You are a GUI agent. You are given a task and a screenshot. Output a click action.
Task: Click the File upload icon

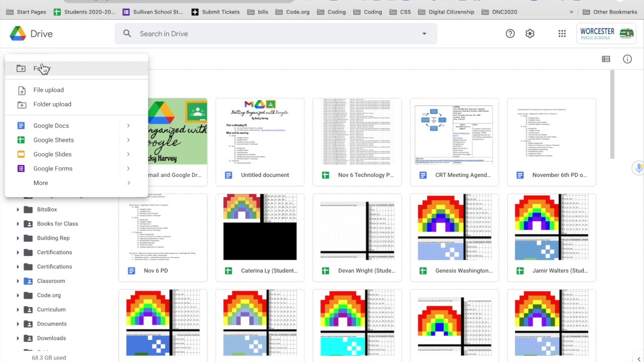(22, 90)
